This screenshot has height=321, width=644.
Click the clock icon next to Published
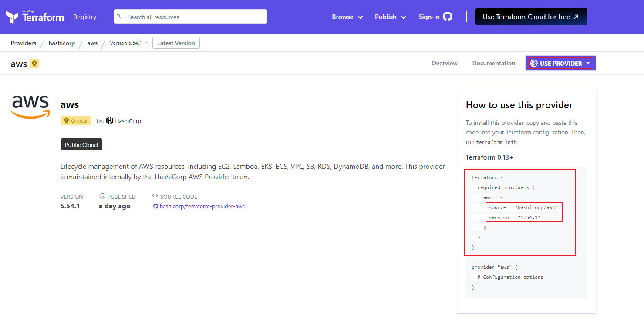click(102, 197)
